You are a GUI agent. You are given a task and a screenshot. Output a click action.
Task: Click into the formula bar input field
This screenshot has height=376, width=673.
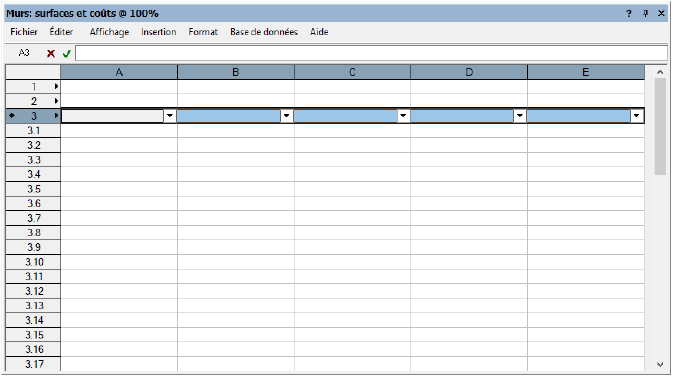(371, 53)
